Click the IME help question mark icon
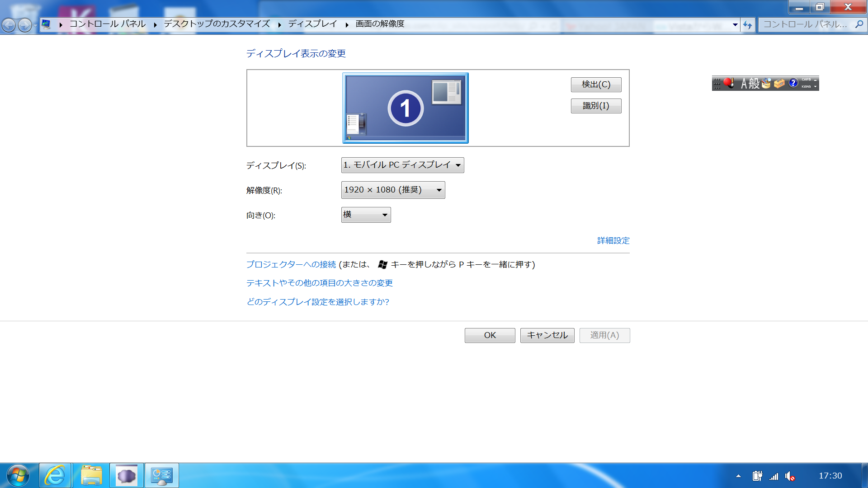 793,83
